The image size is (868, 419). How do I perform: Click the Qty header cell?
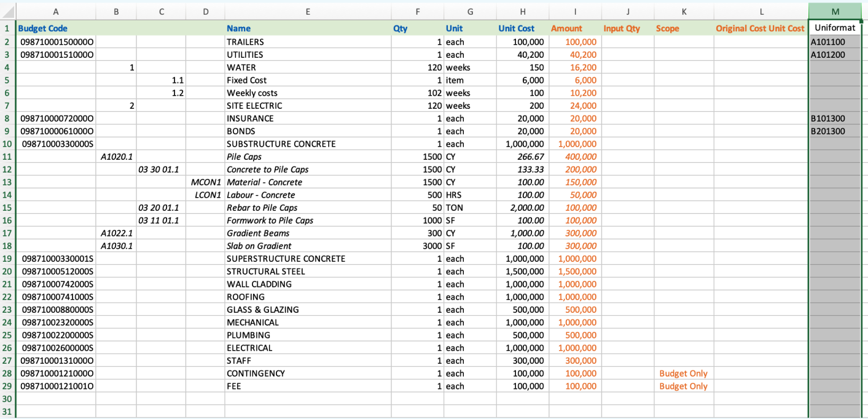click(x=418, y=28)
